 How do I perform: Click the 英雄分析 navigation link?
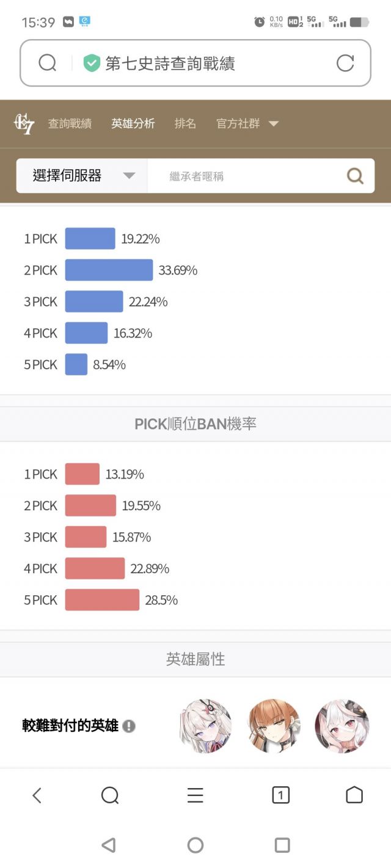point(133,123)
